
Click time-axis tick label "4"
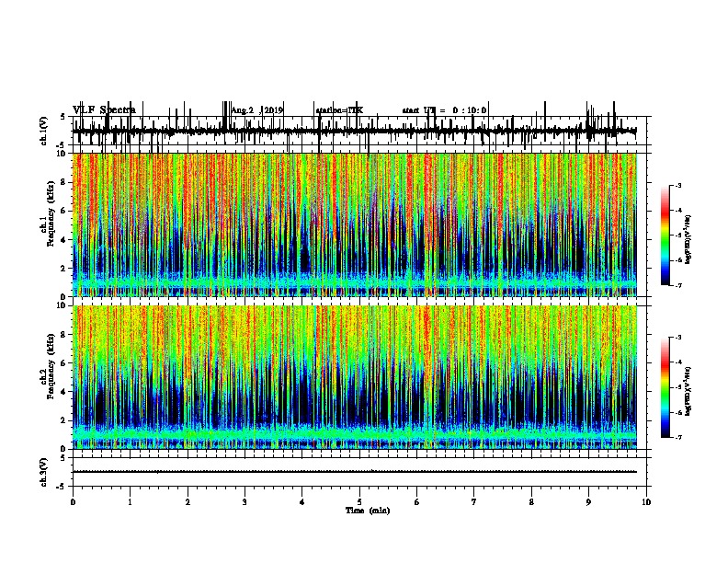click(x=302, y=502)
